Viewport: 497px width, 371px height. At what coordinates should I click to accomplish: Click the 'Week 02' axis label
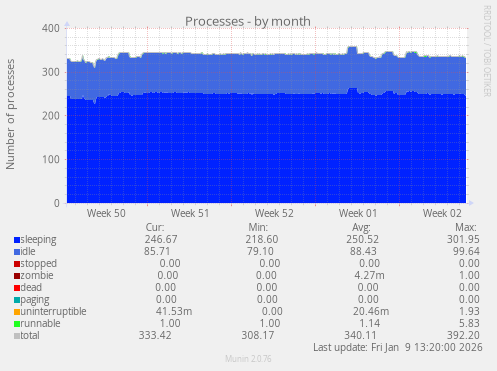(442, 213)
